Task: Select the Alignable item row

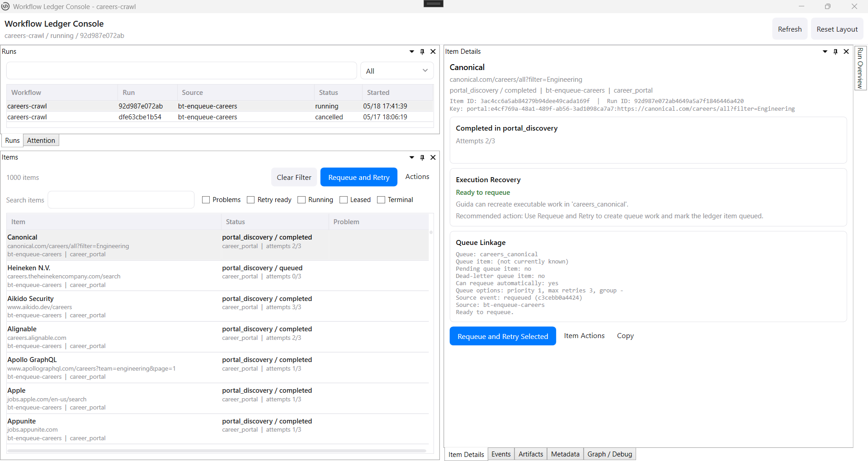Action: pos(217,338)
